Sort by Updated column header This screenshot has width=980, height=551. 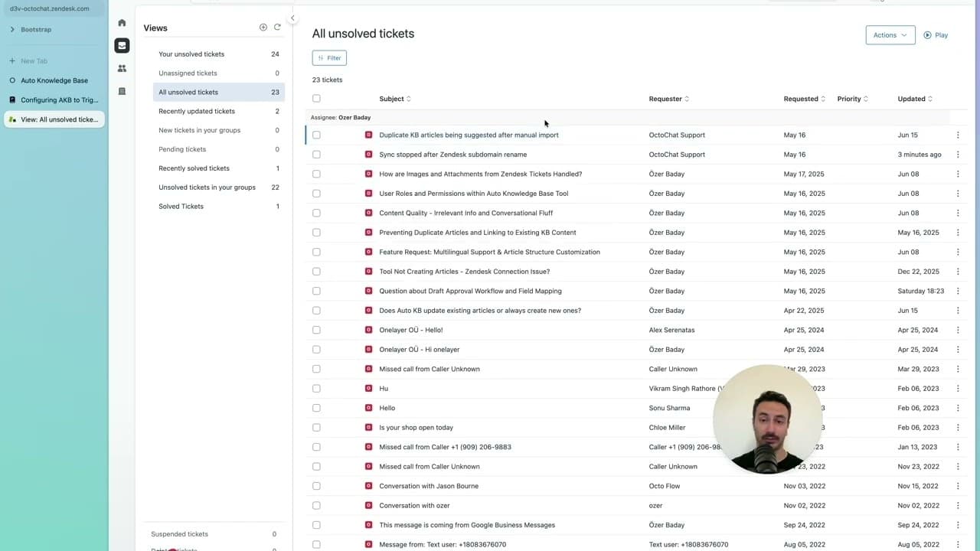pos(916,99)
